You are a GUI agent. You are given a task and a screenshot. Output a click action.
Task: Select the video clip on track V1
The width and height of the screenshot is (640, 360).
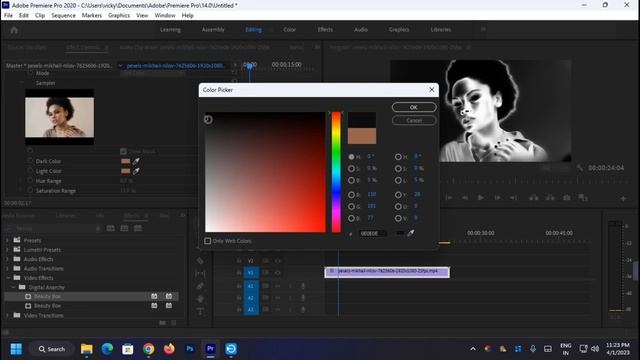tap(387, 272)
